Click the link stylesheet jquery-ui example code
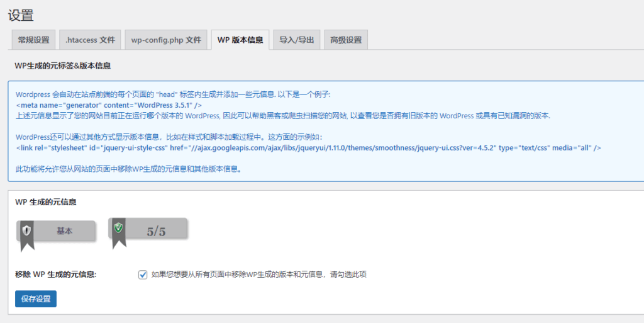 pyautogui.click(x=308, y=147)
